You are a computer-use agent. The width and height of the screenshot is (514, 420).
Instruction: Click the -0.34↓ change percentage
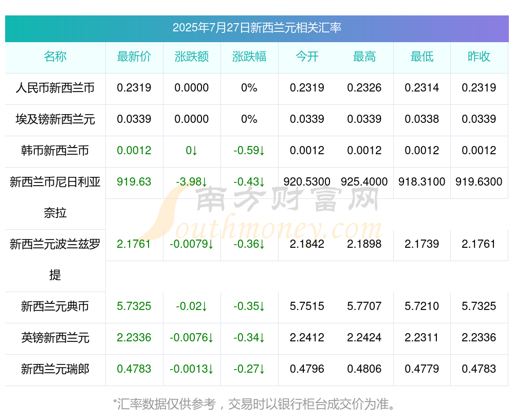(x=249, y=337)
